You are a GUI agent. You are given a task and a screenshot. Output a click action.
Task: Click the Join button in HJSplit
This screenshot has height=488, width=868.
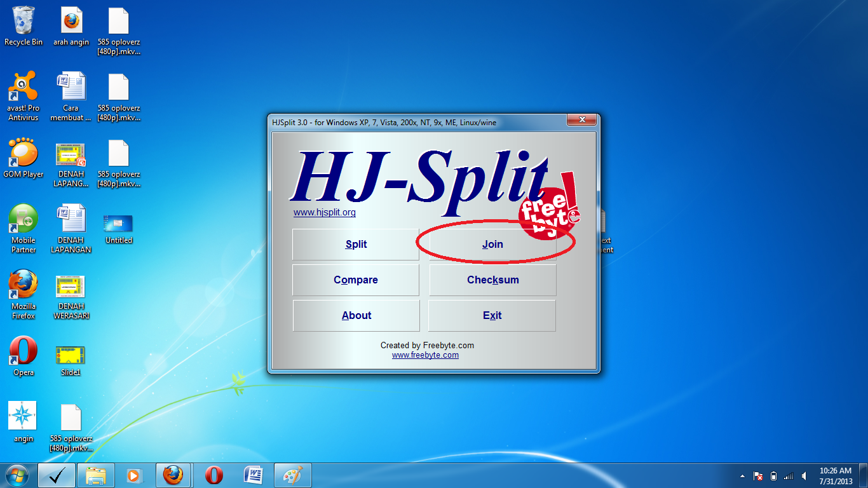[x=492, y=244]
